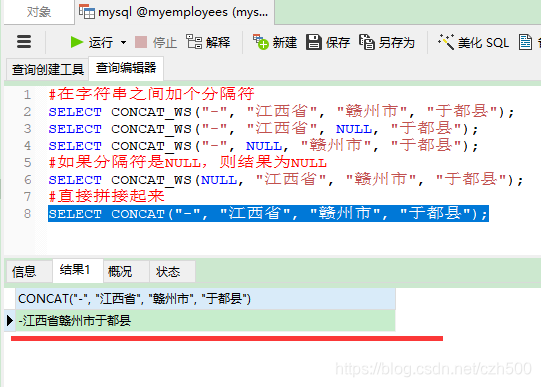Expand the Run dropdown arrow
The image size is (541, 387).
(124, 43)
